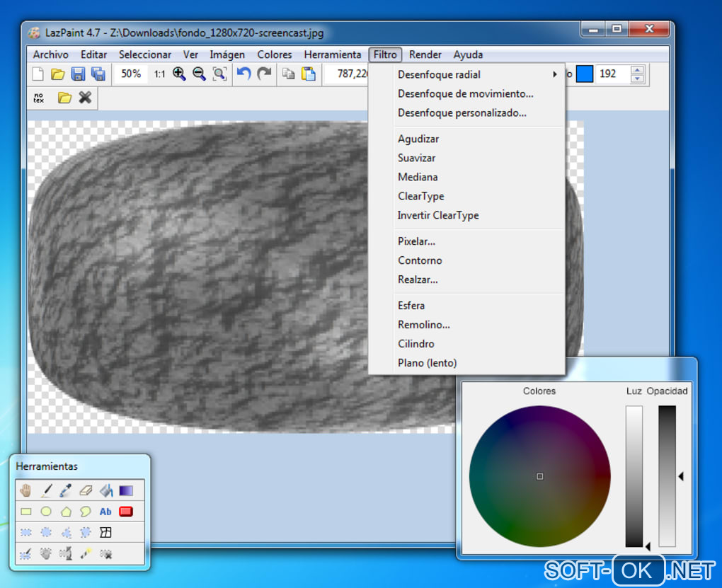
Task: Click the 50% zoom level field
Action: coord(130,74)
